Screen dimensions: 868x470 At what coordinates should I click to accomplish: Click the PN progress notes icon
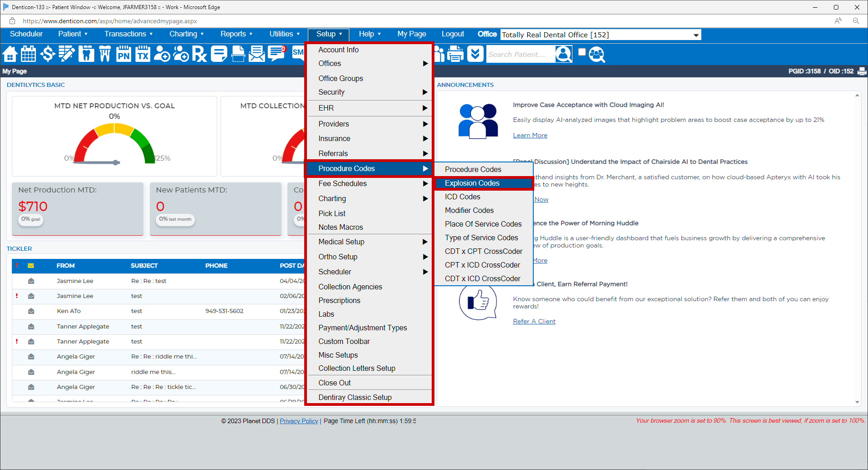tap(123, 54)
